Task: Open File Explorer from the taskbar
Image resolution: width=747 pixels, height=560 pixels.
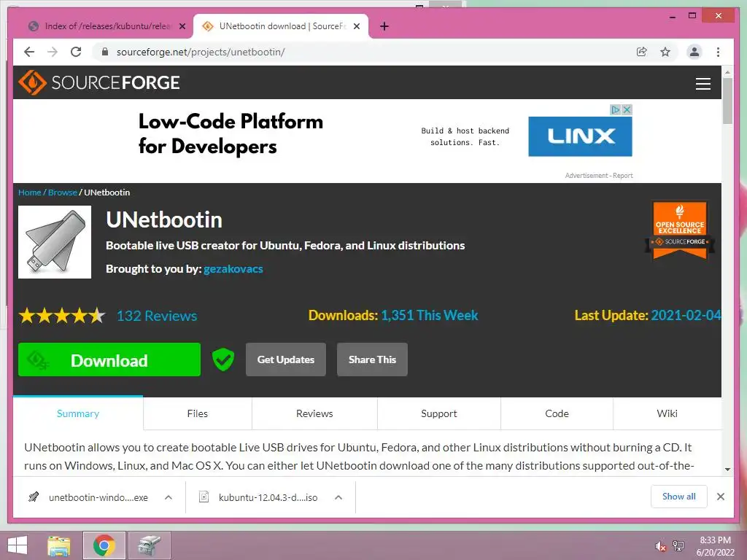Action: click(x=59, y=545)
